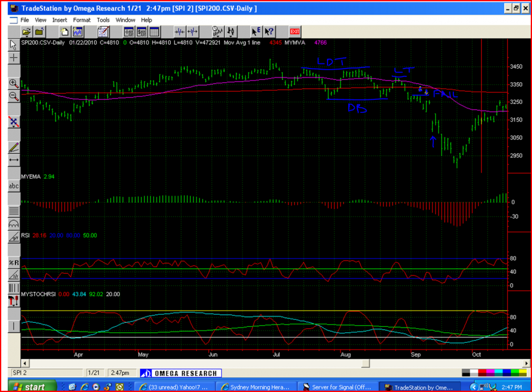532x392 pixels.
Task: Open the Help menu
Action: click(x=146, y=20)
